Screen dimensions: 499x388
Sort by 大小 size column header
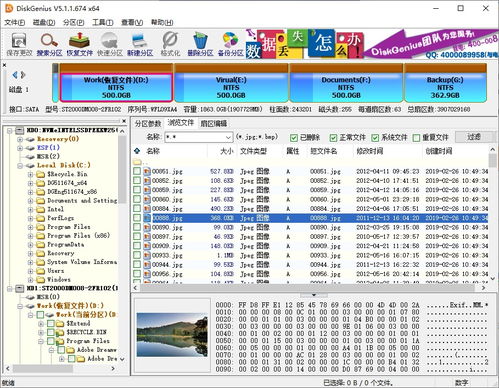pyautogui.click(x=227, y=151)
